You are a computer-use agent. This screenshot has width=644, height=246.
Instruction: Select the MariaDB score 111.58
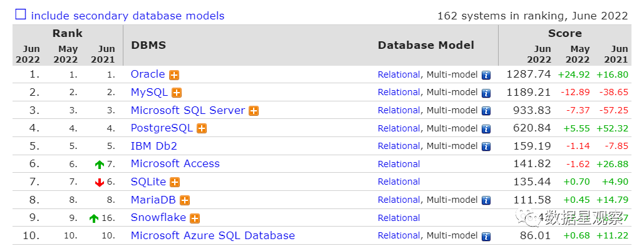click(x=532, y=200)
